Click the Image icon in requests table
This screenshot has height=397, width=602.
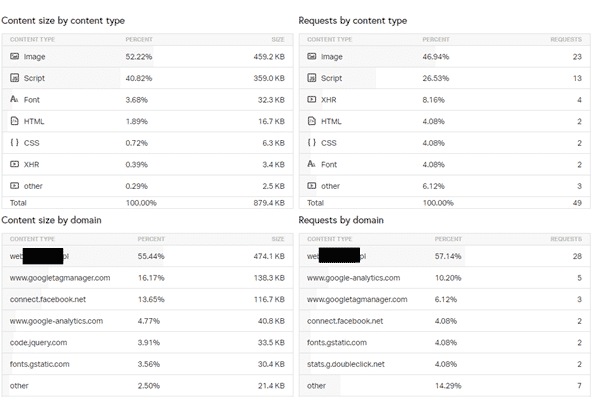coord(311,56)
